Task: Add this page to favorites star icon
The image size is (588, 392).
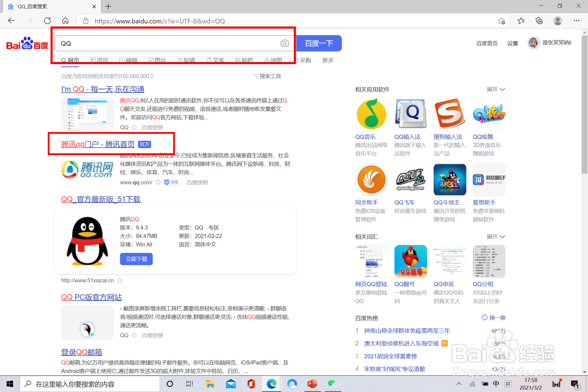Action: (502, 21)
